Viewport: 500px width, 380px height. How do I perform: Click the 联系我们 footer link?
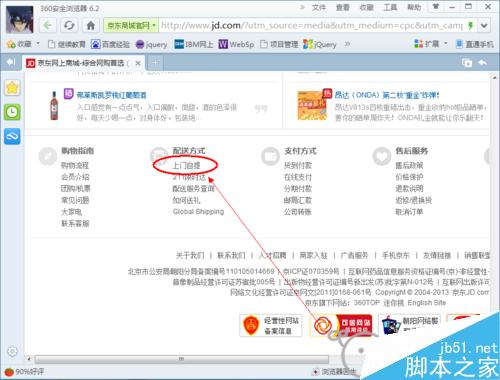pyautogui.click(x=231, y=256)
